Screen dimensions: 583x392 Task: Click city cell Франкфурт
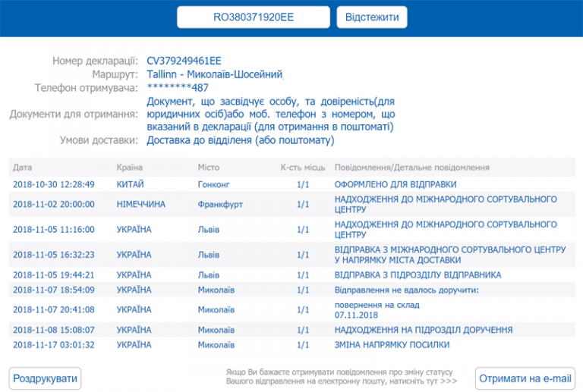[220, 204]
